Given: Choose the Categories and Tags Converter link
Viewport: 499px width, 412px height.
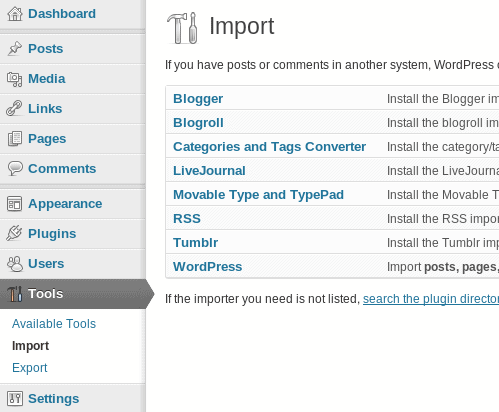Looking at the screenshot, I should [x=269, y=147].
